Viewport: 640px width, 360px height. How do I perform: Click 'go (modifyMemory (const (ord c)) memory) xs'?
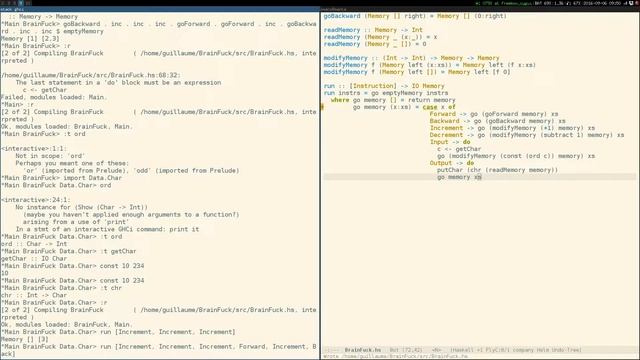pyautogui.click(x=516, y=156)
